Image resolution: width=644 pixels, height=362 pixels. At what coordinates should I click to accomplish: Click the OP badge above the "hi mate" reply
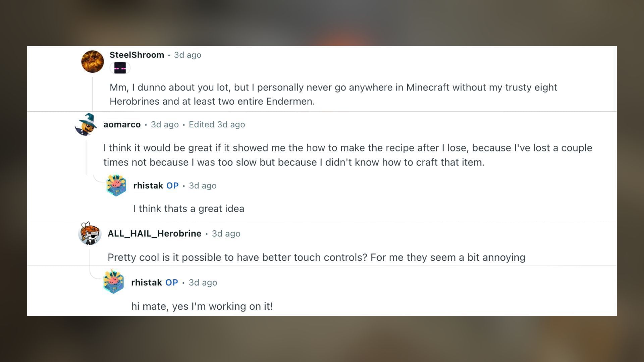click(x=171, y=283)
